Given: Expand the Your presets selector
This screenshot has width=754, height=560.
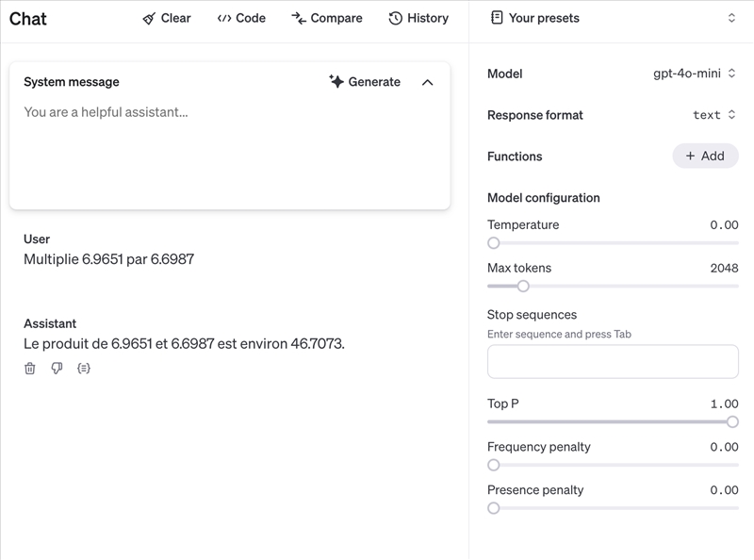Looking at the screenshot, I should (x=731, y=18).
